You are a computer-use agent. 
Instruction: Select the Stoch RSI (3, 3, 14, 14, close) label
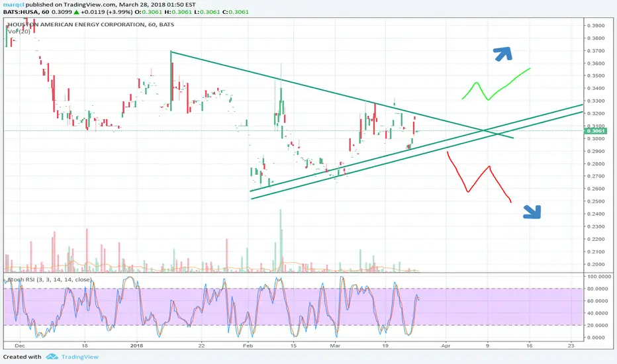[50, 280]
